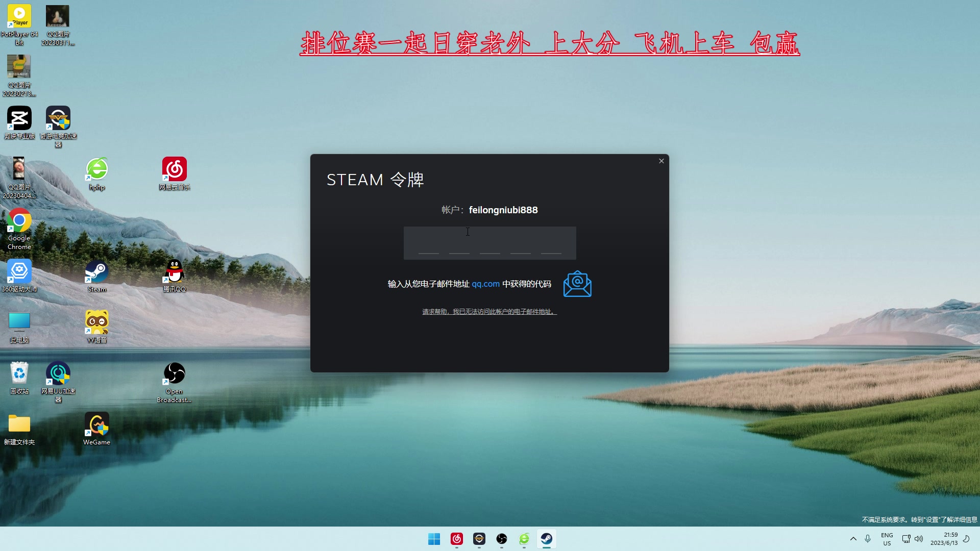Switch to the gold winged-emblem taskbar app
The width and height of the screenshot is (980, 551).
(479, 539)
